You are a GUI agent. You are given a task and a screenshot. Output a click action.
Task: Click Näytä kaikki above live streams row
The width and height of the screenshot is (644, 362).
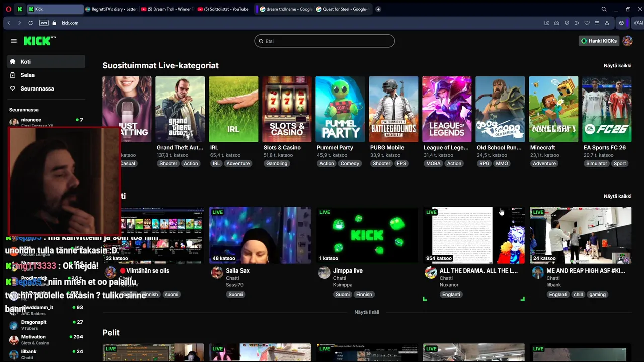point(617,196)
